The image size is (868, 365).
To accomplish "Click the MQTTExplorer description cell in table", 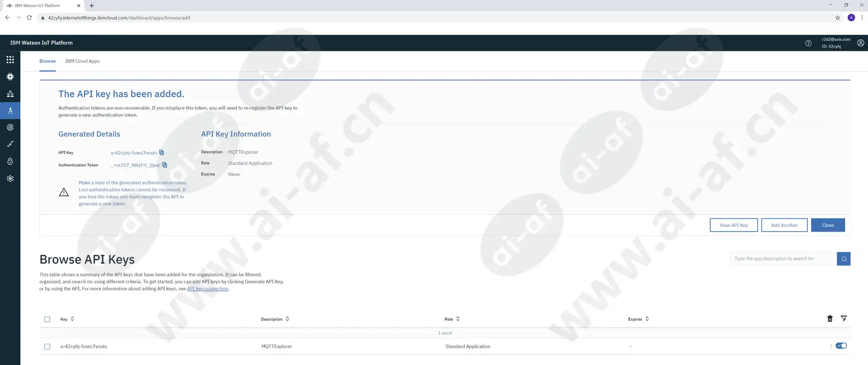I will 277,346.
